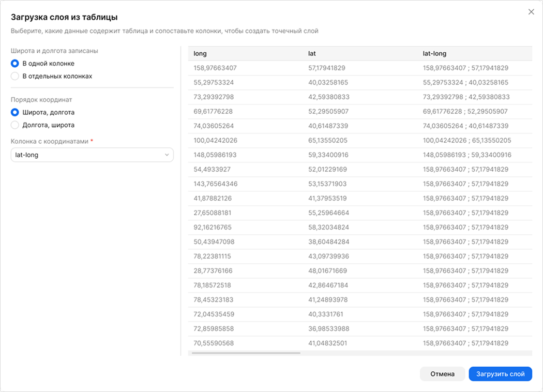This screenshot has width=543, height=392.
Task: Select the lat cell 40,3331761
Action: point(326,314)
